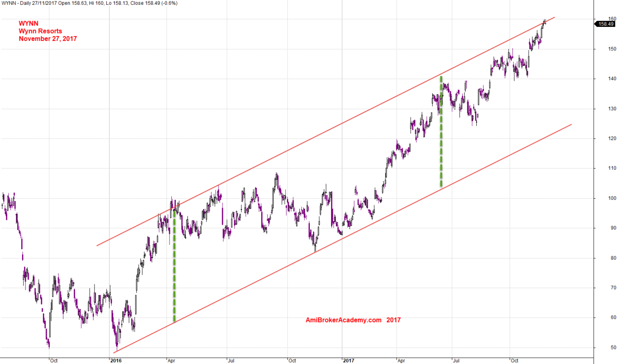
Task: Click the 'Jul' label after 2016
Action: click(x=231, y=360)
